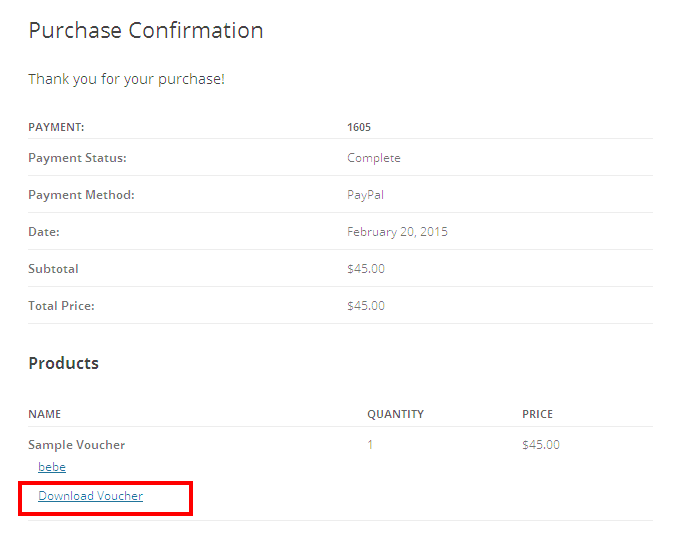Click the QUANTITY column header
This screenshot has height=547, width=681.
395,414
